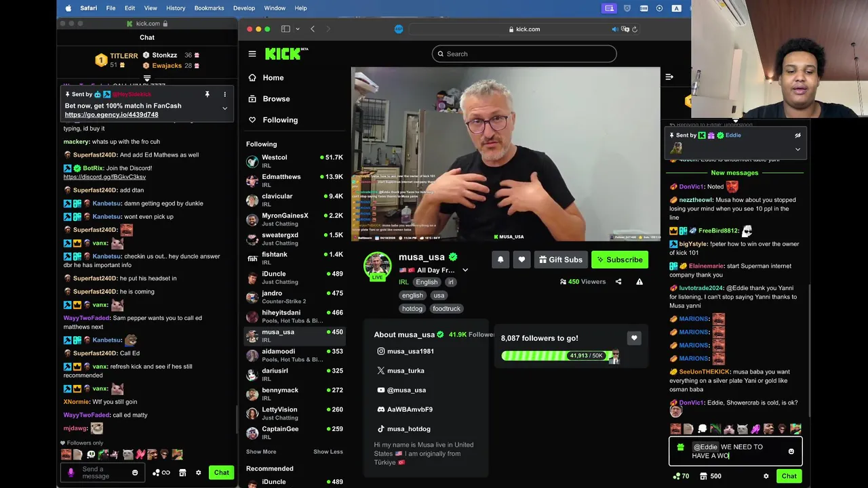Open left chat settings gear
The width and height of the screenshot is (868, 488).
tap(199, 473)
